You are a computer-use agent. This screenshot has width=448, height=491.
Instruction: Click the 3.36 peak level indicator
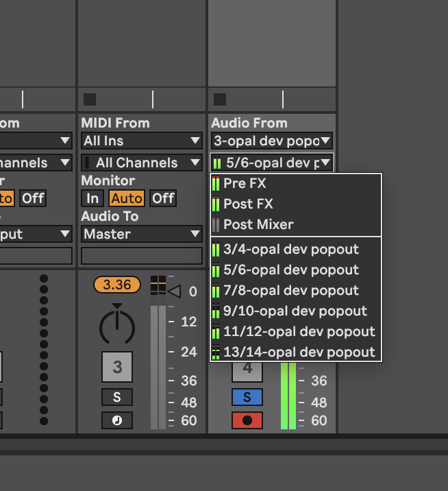click(117, 285)
